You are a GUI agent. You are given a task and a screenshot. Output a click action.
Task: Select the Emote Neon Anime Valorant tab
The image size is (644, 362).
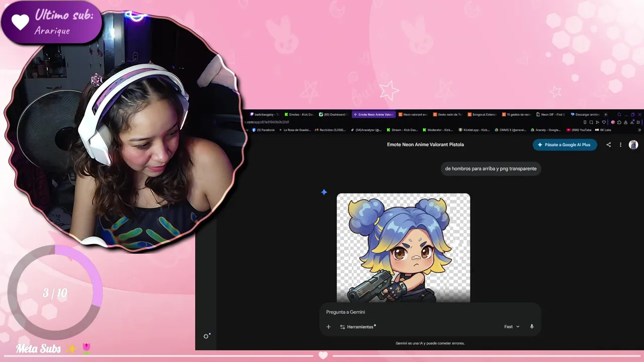[373, 115]
